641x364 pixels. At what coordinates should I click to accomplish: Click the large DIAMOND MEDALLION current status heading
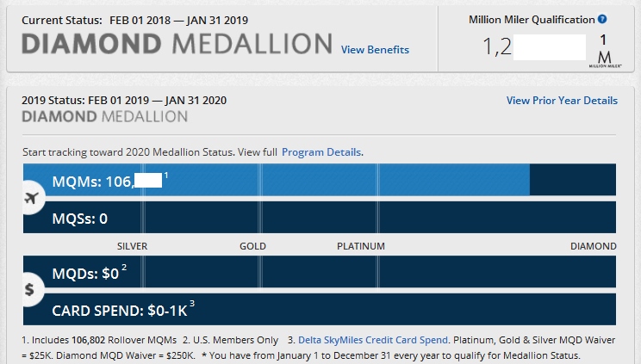tap(177, 45)
